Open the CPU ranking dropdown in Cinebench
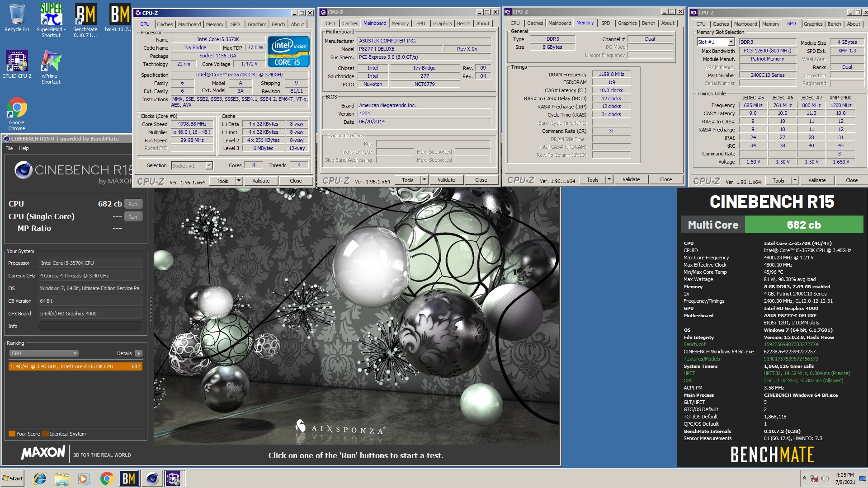868x488 pixels. (44, 353)
